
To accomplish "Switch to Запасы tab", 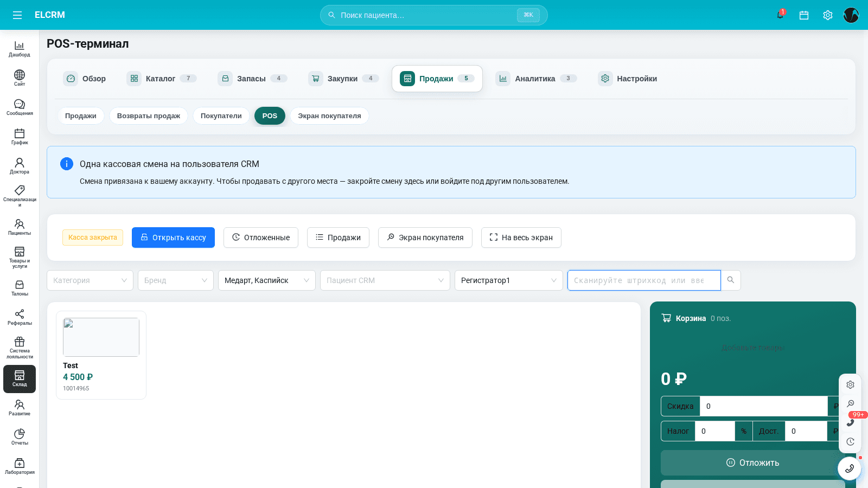I will click(x=253, y=79).
